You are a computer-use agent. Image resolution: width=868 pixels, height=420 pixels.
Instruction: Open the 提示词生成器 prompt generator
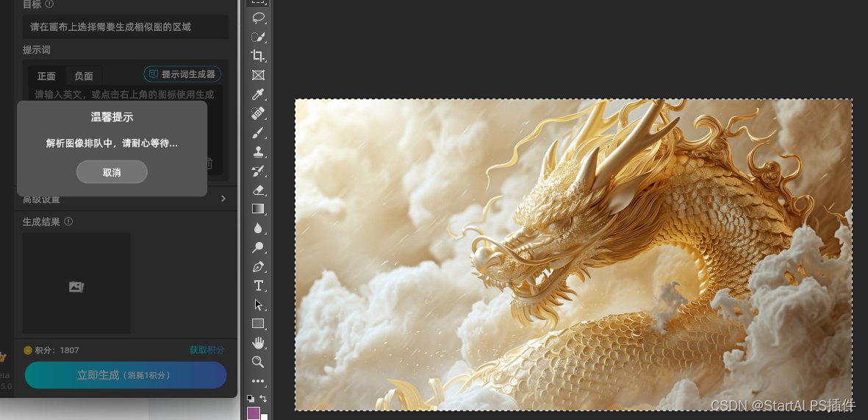click(x=183, y=74)
